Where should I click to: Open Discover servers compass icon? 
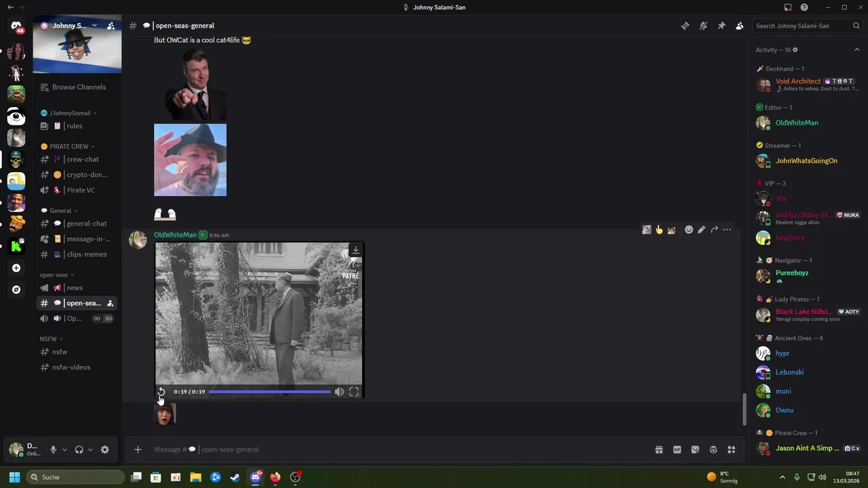click(x=16, y=289)
